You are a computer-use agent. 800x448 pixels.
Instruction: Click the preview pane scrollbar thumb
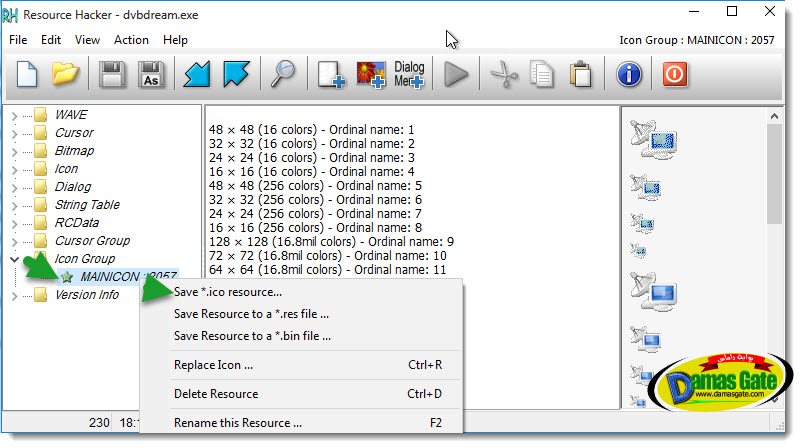(x=774, y=174)
